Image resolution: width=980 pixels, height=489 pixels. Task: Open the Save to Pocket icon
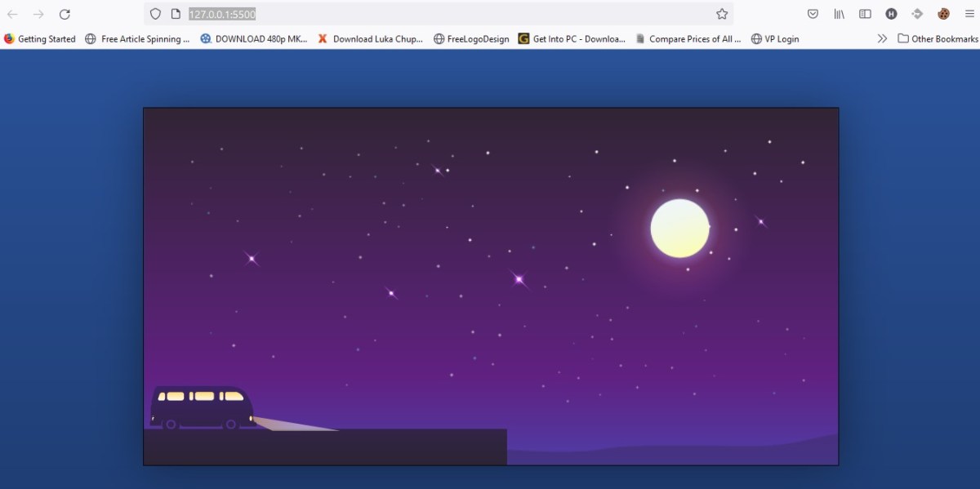tap(813, 14)
